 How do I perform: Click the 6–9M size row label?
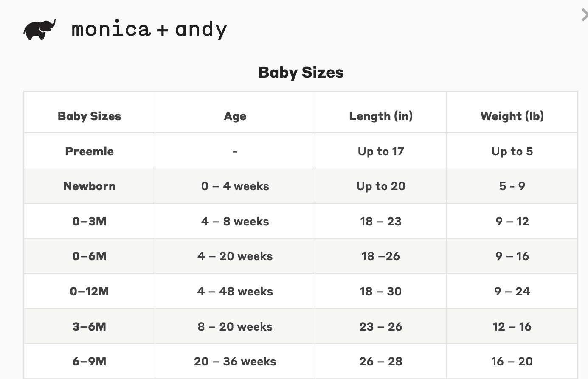(90, 362)
